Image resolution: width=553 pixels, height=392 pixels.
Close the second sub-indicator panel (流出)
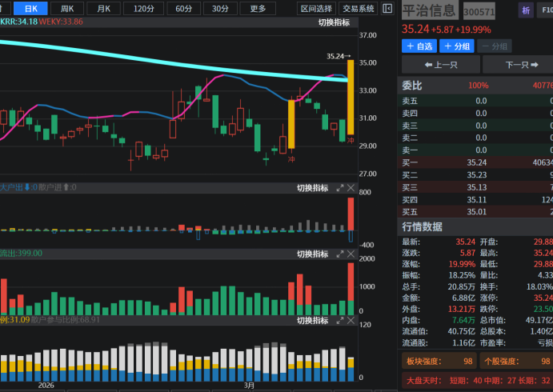351,254
